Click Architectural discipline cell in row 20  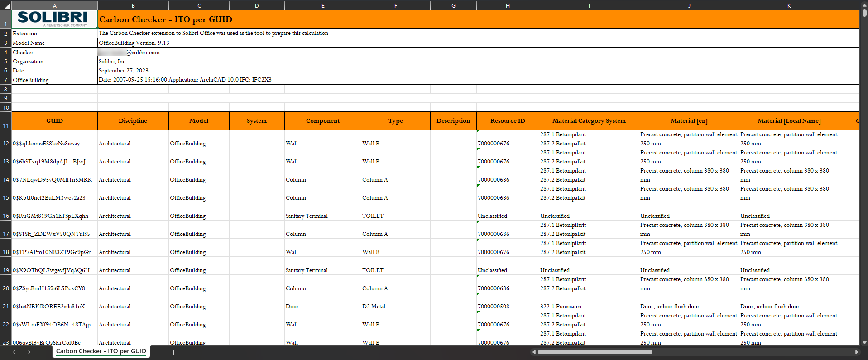[133, 284]
